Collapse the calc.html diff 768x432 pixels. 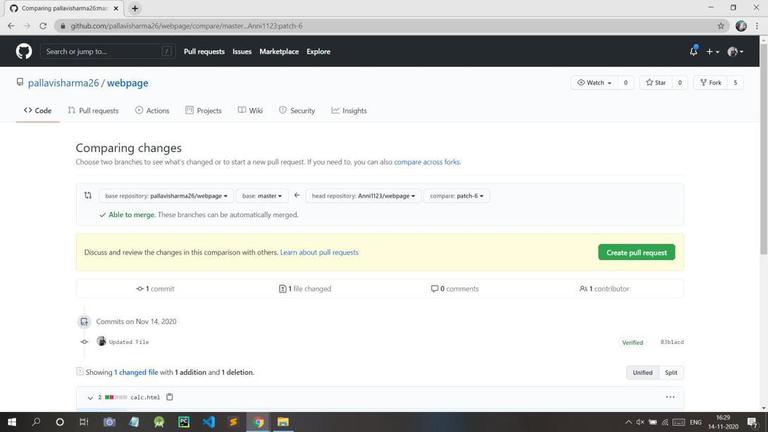pos(90,398)
